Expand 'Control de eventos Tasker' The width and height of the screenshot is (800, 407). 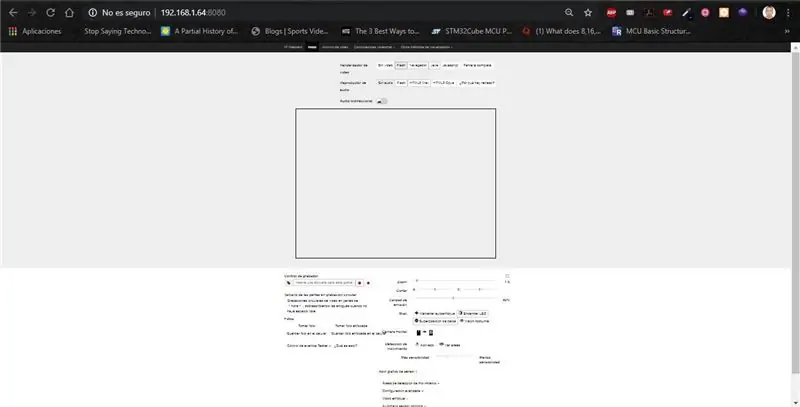pyautogui.click(x=309, y=346)
